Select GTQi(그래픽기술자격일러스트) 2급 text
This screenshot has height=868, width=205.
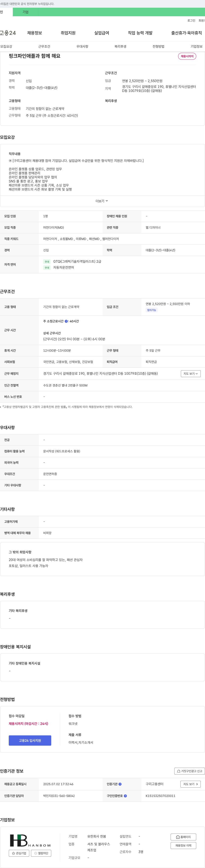pyautogui.click(x=77, y=261)
